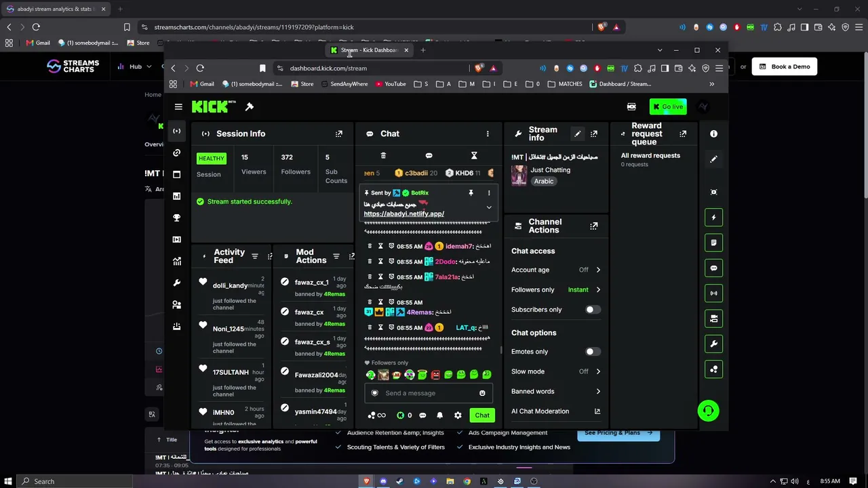The image size is (868, 488).
Task: Open the stream link icon in left sidebar
Action: click(x=177, y=152)
